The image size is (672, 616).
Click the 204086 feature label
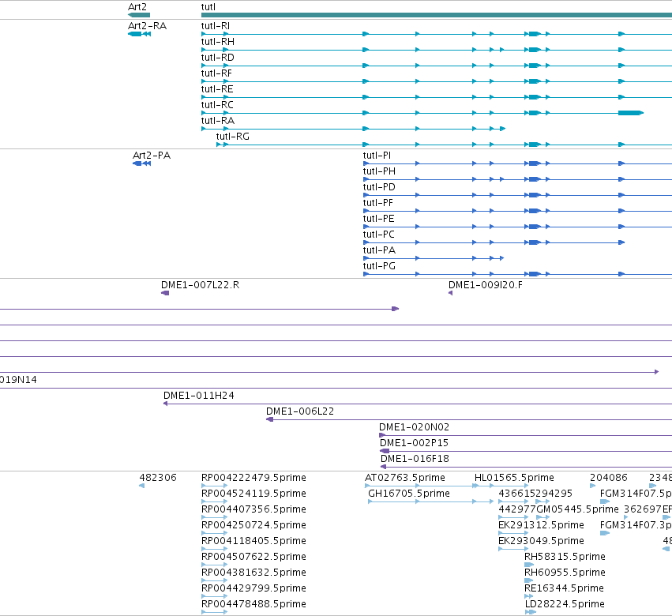[x=609, y=478]
